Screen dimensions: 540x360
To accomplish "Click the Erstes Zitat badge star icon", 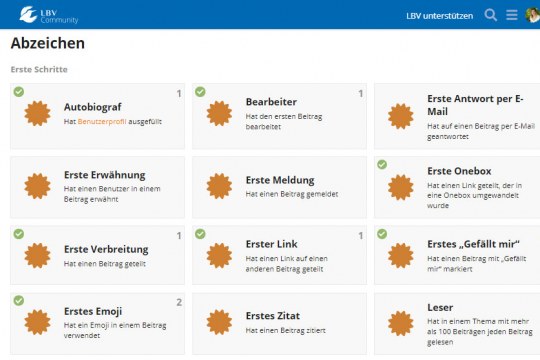I will pyautogui.click(x=219, y=322).
